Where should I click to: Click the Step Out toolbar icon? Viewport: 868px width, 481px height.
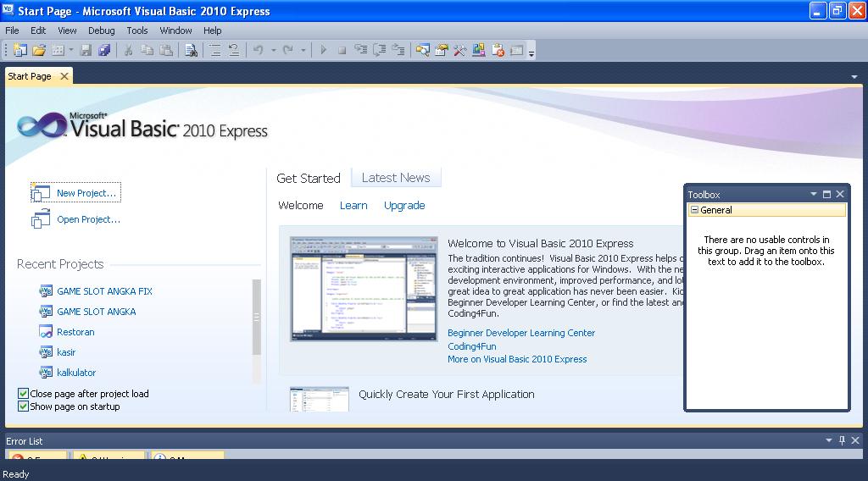click(398, 50)
